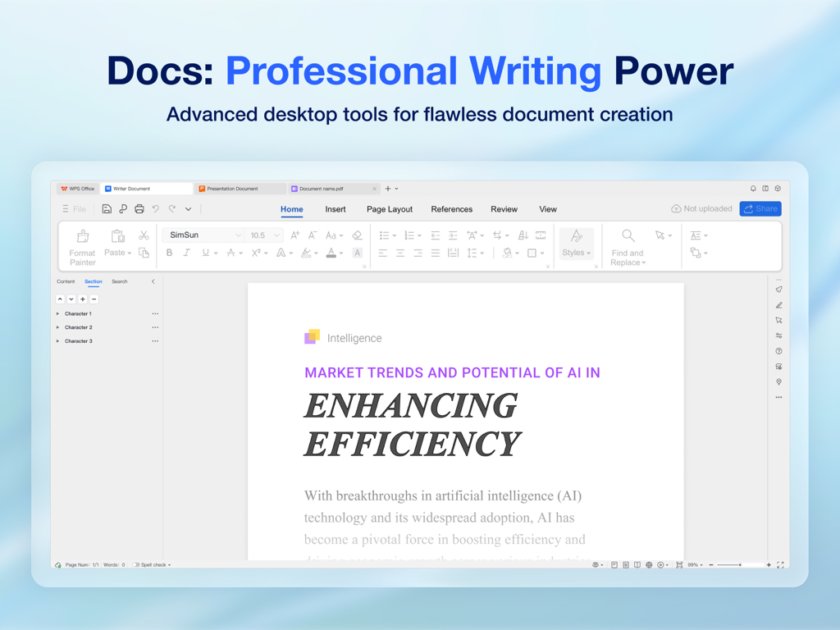840x630 pixels.
Task: Toggle Bold formatting
Action: pyautogui.click(x=169, y=253)
